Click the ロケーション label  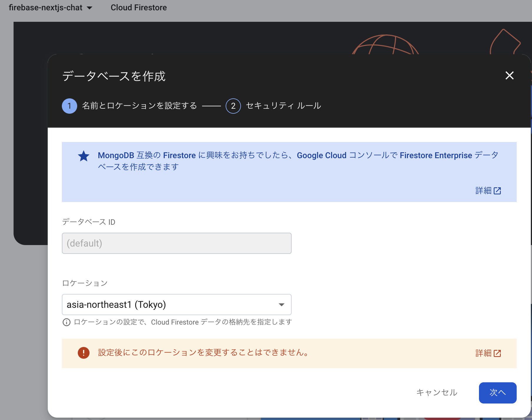[85, 283]
